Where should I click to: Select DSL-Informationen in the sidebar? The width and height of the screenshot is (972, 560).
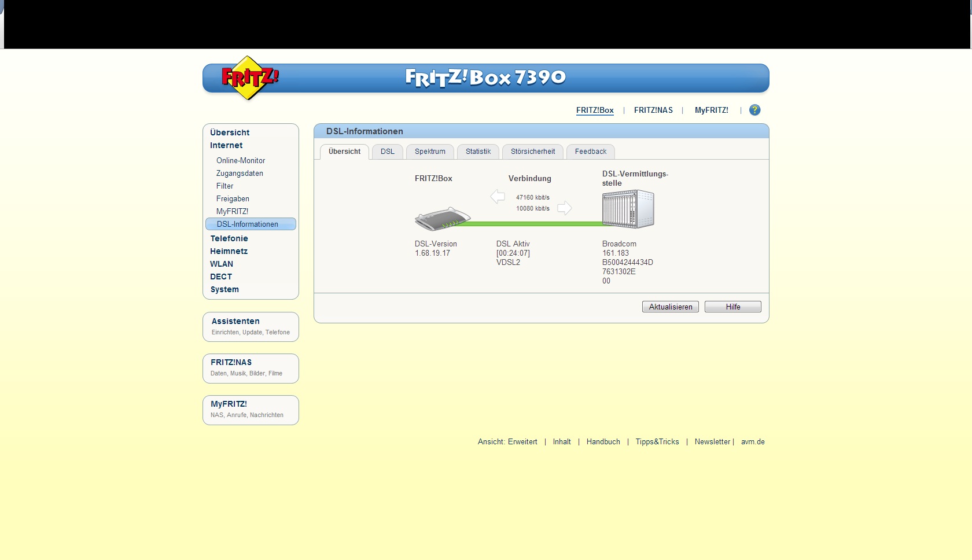tap(251, 224)
